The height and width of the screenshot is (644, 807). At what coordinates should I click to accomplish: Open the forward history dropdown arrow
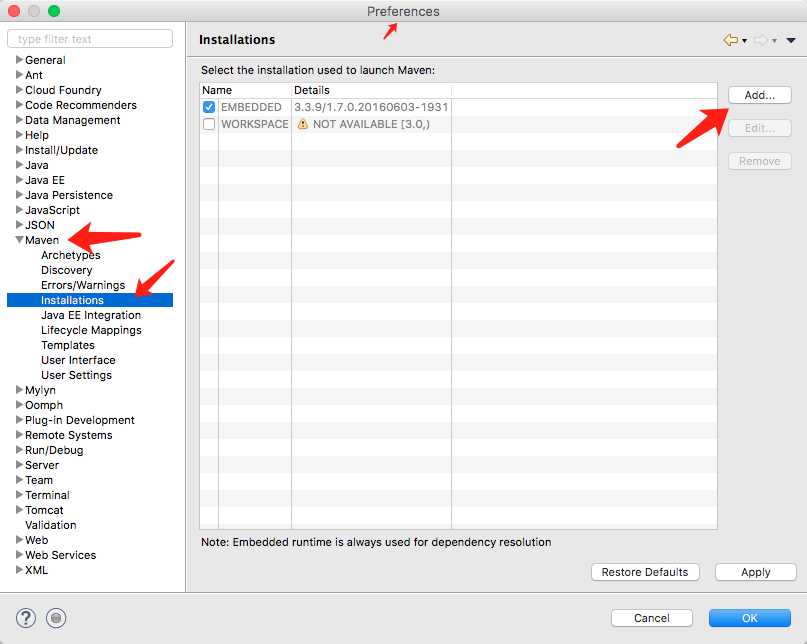click(774, 41)
